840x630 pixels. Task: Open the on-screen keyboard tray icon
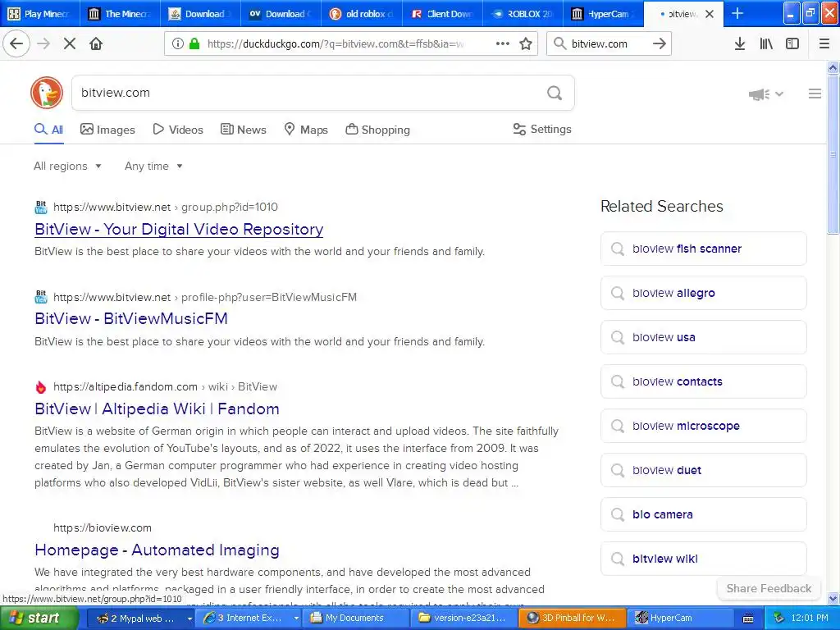coord(748,619)
